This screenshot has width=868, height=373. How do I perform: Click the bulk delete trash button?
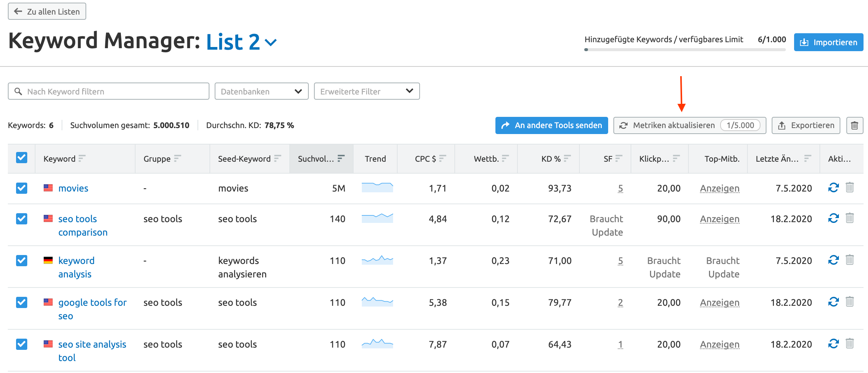(855, 125)
